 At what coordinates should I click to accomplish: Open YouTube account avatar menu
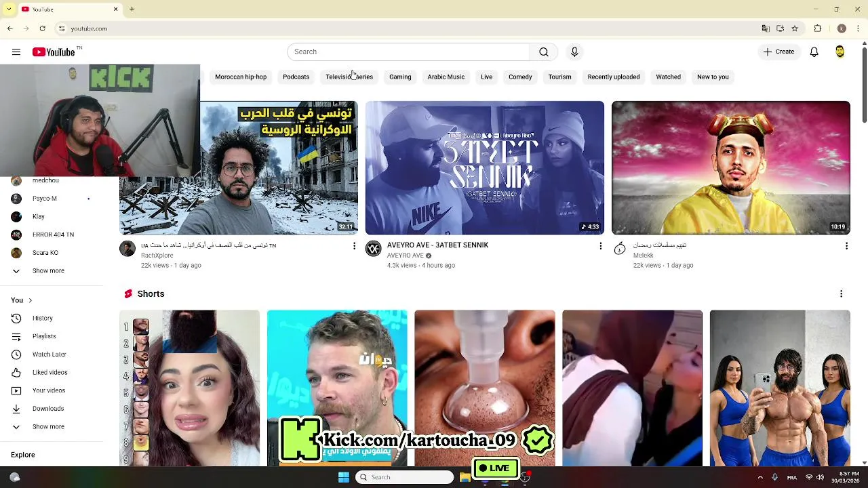840,52
